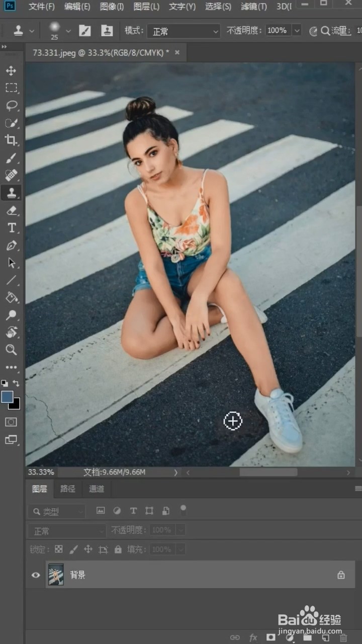The width and height of the screenshot is (362, 644).
Task: Select the Dodge tool
Action: click(11, 315)
